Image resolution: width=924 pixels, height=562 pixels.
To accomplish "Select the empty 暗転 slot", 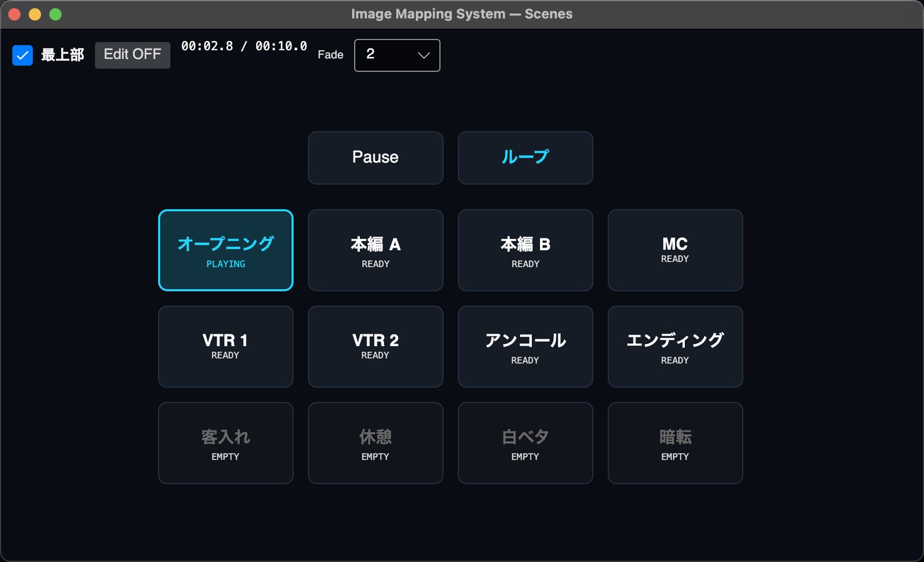I will 675,443.
